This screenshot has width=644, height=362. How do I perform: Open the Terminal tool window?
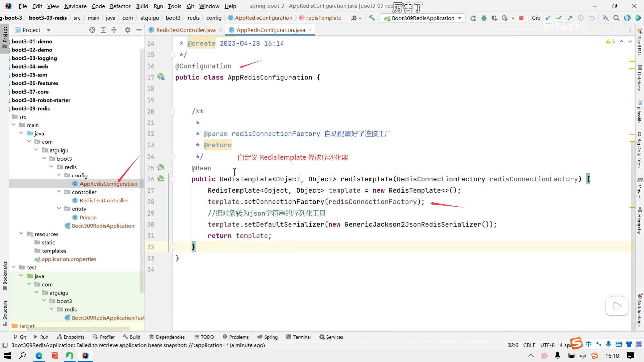pos(298,337)
